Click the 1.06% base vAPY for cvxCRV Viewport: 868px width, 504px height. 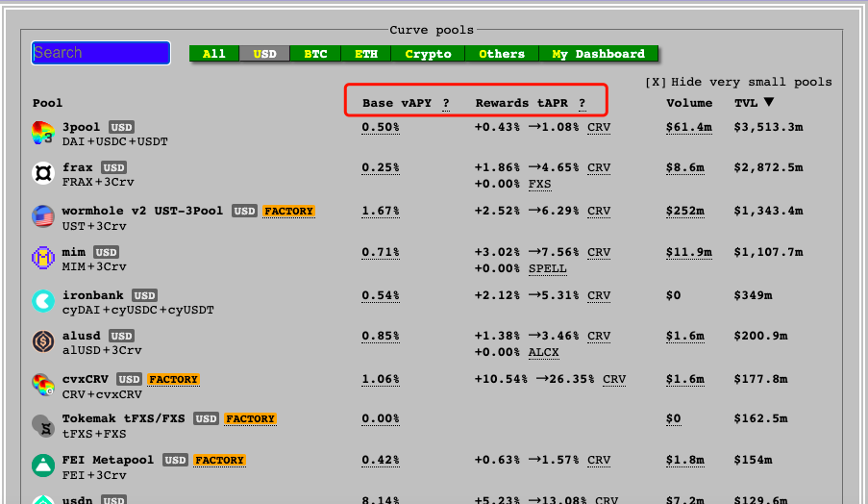381,379
